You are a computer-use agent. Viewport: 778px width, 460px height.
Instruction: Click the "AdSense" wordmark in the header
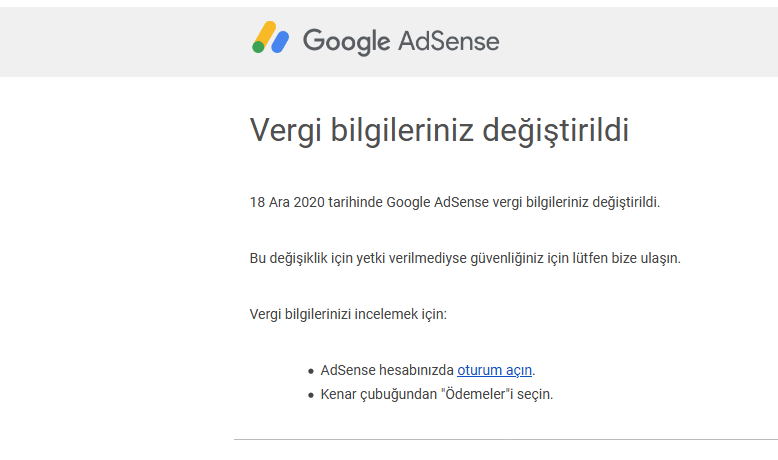[x=449, y=41]
